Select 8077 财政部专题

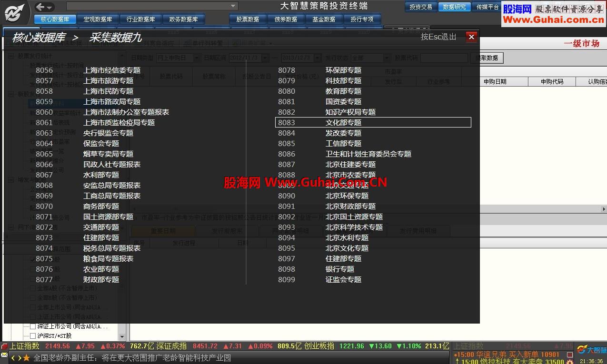point(78,279)
